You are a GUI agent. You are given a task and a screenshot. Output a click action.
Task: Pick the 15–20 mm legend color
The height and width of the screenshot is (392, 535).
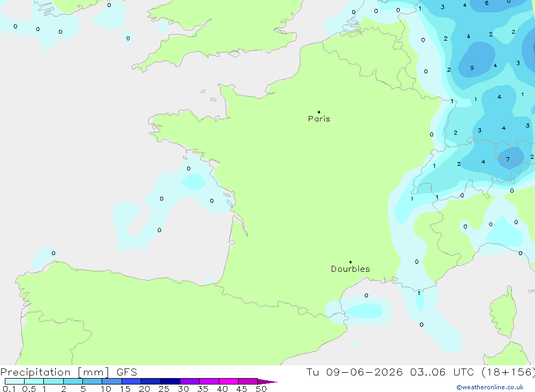131,381
